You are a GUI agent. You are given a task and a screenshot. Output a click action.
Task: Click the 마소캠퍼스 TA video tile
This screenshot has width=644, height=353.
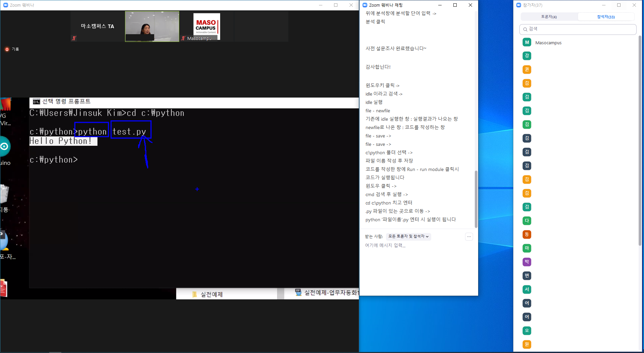pos(98,26)
